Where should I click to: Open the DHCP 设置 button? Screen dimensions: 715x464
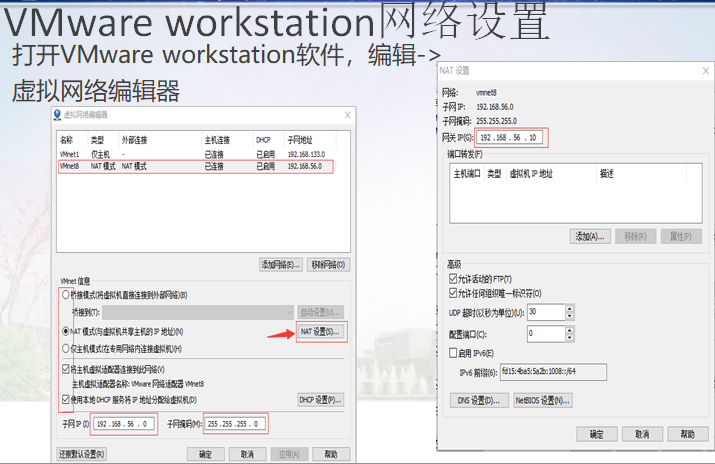click(x=320, y=400)
